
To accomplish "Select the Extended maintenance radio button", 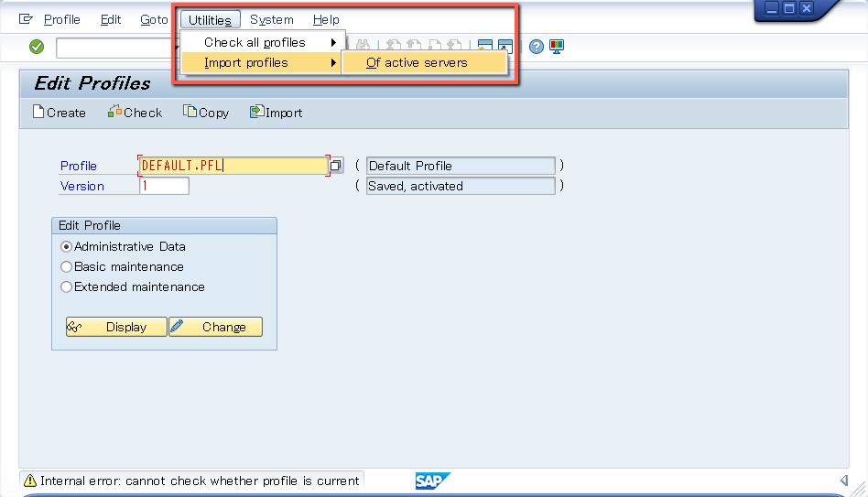I will click(67, 286).
